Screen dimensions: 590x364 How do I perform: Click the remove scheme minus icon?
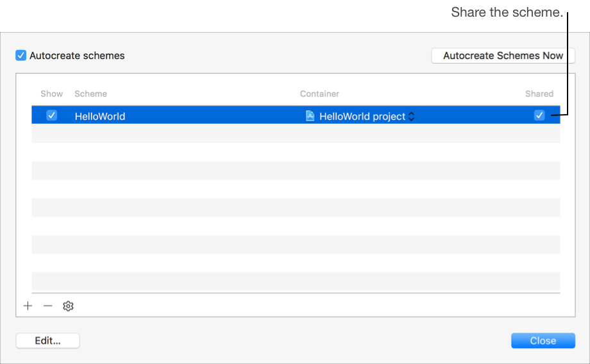[47, 306]
